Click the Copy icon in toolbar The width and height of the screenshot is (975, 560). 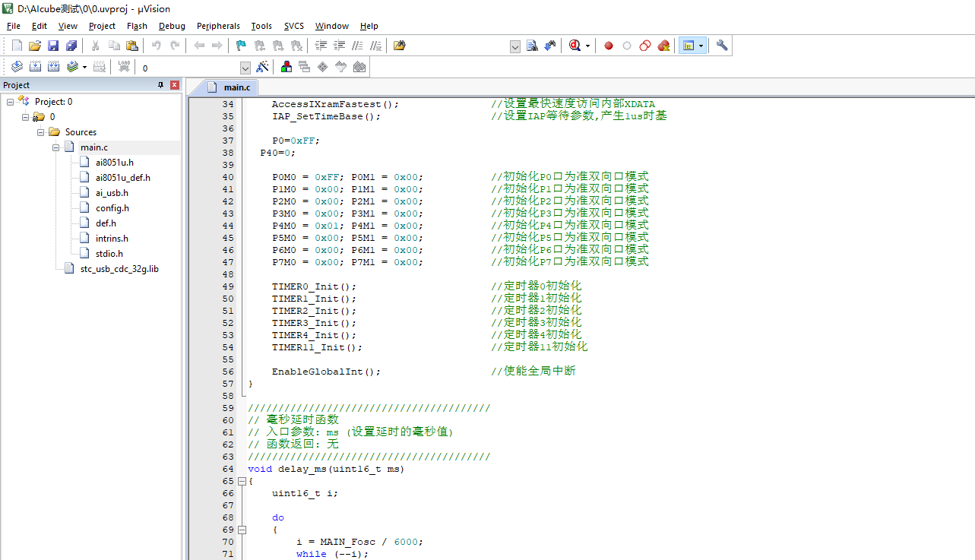pos(114,46)
